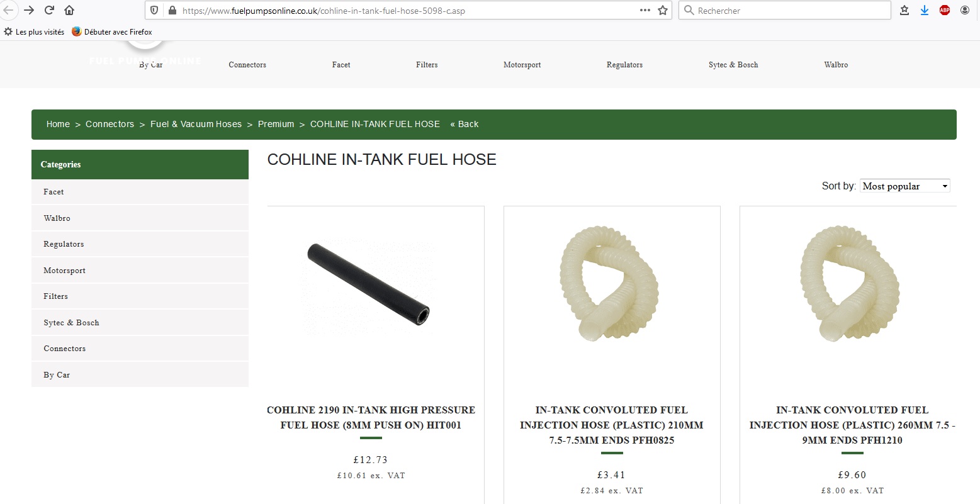Click the « Back breadcrumb link
The image size is (980, 504).
[x=464, y=124]
